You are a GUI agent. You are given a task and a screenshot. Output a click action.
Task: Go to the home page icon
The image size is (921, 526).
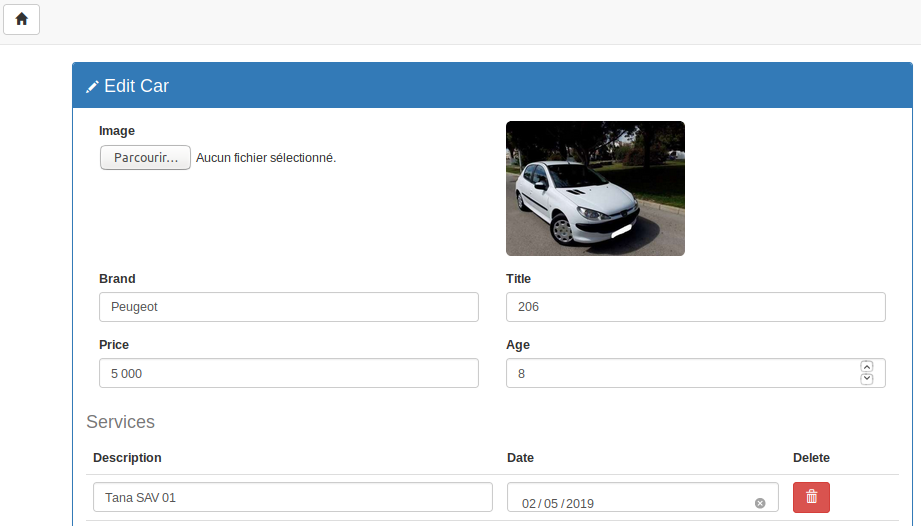[x=21, y=19]
